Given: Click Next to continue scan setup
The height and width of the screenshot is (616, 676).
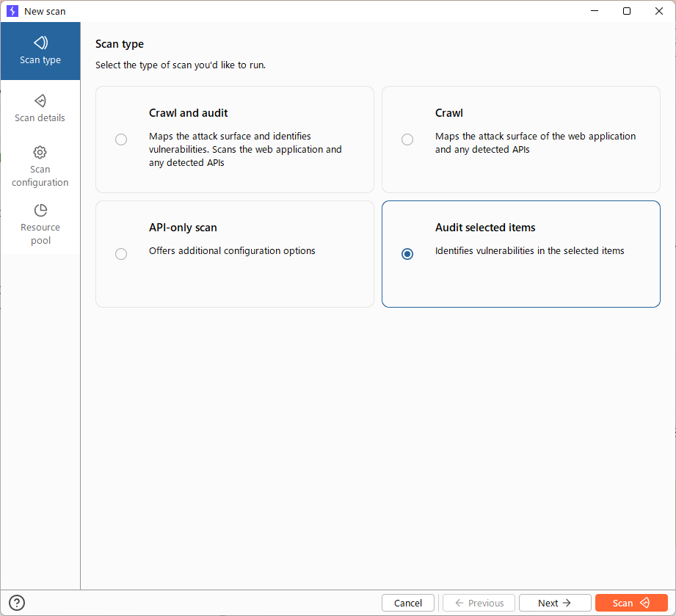Looking at the screenshot, I should click(554, 602).
